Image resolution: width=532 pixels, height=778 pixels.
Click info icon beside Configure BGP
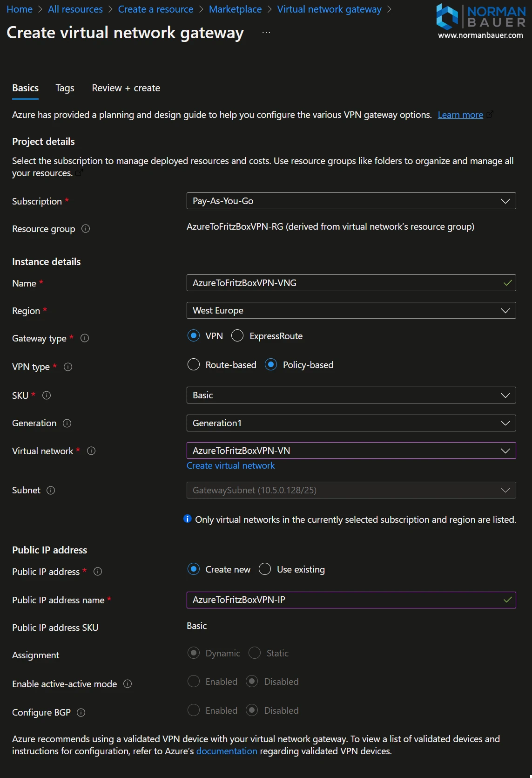tap(81, 713)
